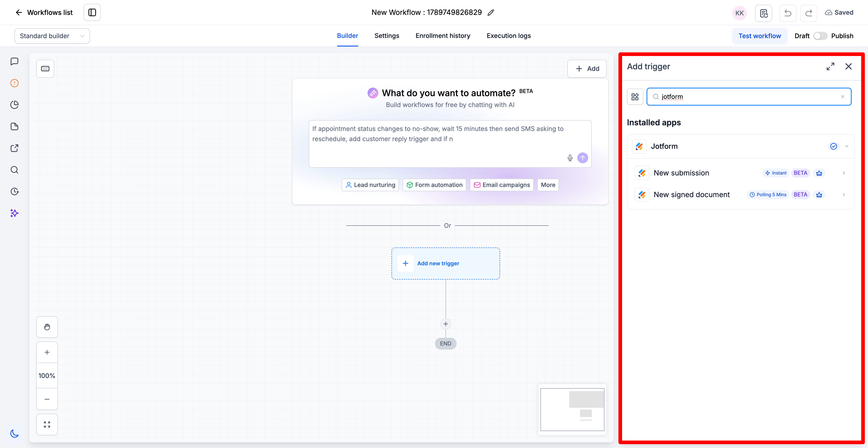Screen dimensions: 868x448
Task: Fit canvas to screen icon
Action: (x=47, y=425)
